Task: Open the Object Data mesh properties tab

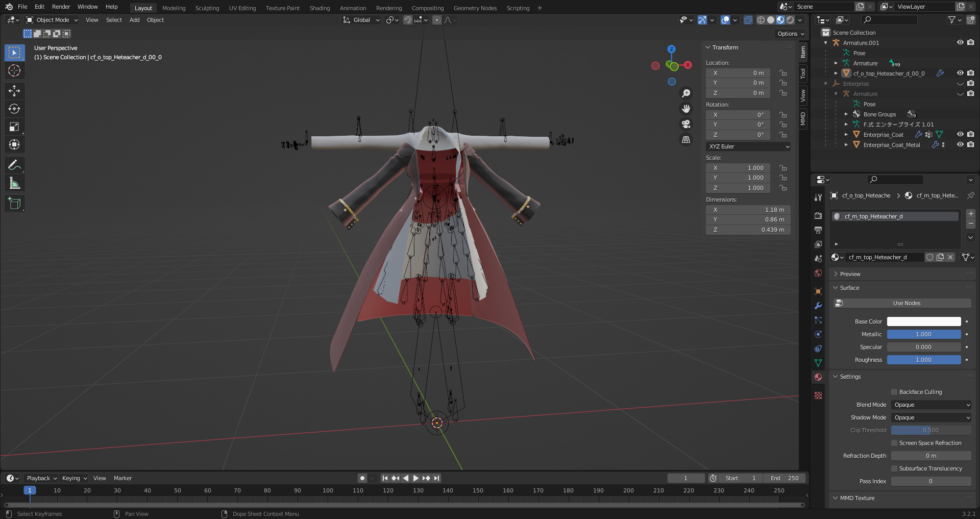Action: (818, 363)
